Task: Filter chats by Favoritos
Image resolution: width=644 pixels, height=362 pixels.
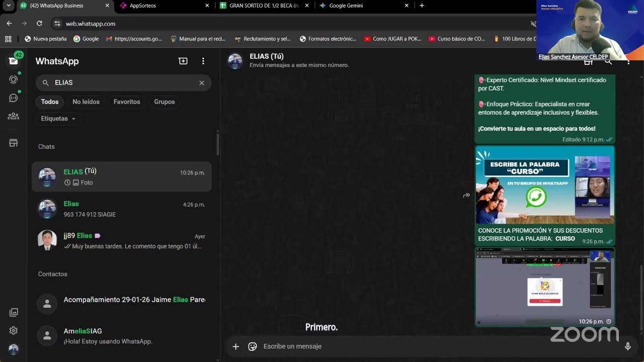Action: tap(127, 102)
